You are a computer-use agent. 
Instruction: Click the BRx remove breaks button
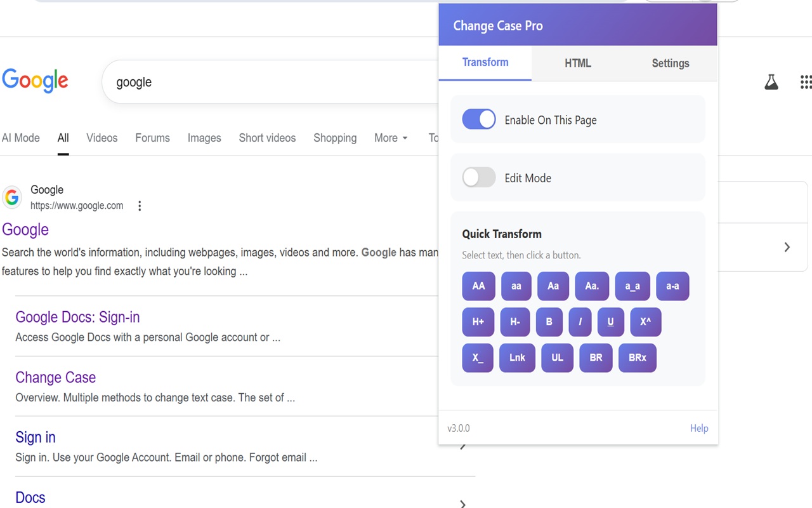[638, 358]
